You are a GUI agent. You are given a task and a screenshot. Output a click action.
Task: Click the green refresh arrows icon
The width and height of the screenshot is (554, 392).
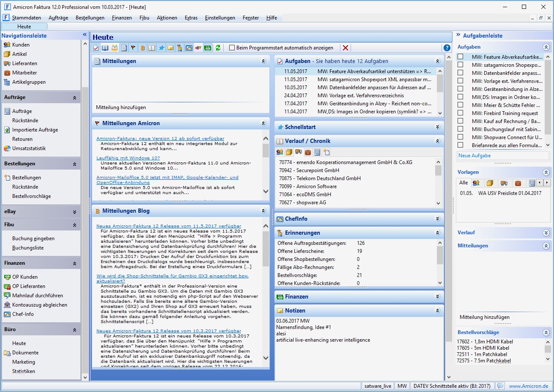pyautogui.click(x=218, y=48)
